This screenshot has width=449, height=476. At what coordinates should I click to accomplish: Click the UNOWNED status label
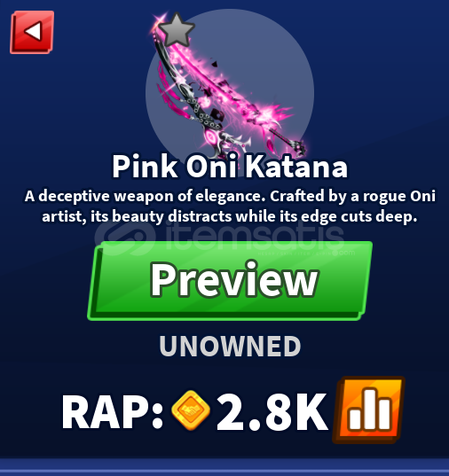click(230, 347)
